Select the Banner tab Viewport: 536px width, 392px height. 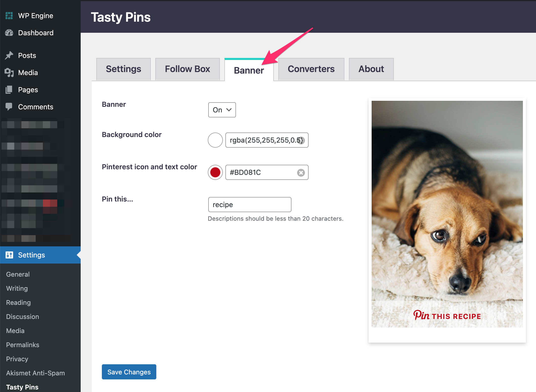249,70
